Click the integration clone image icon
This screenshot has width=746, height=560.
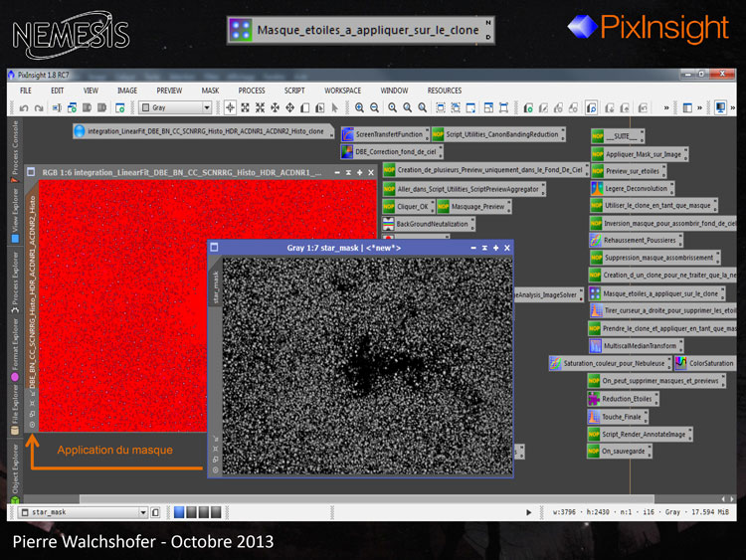point(204,131)
